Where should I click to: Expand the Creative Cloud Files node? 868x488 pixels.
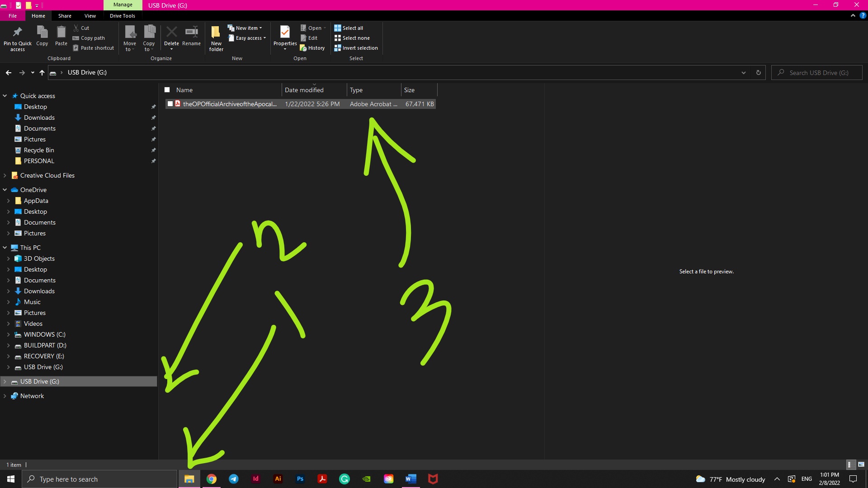click(5, 175)
